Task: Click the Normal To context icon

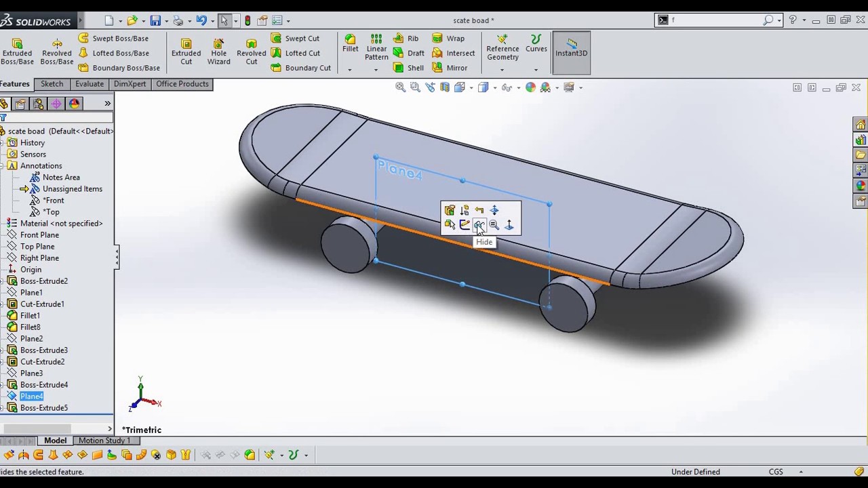Action: (x=509, y=225)
